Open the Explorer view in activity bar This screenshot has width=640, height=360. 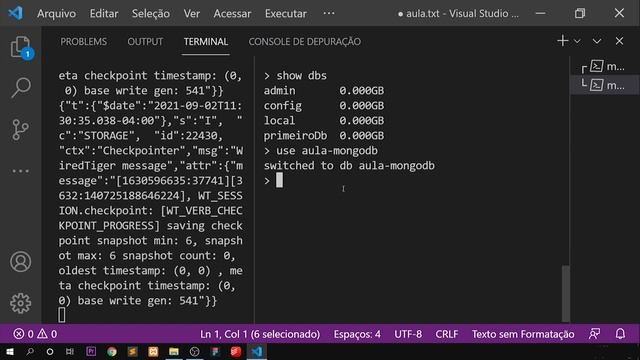coord(20,47)
